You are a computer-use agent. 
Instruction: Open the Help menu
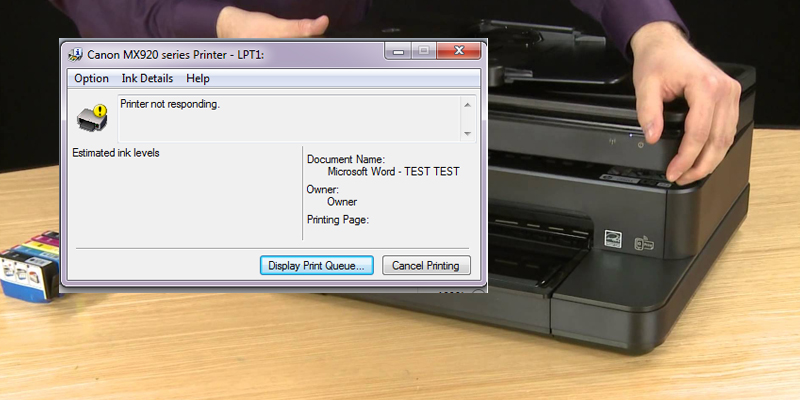(198, 79)
